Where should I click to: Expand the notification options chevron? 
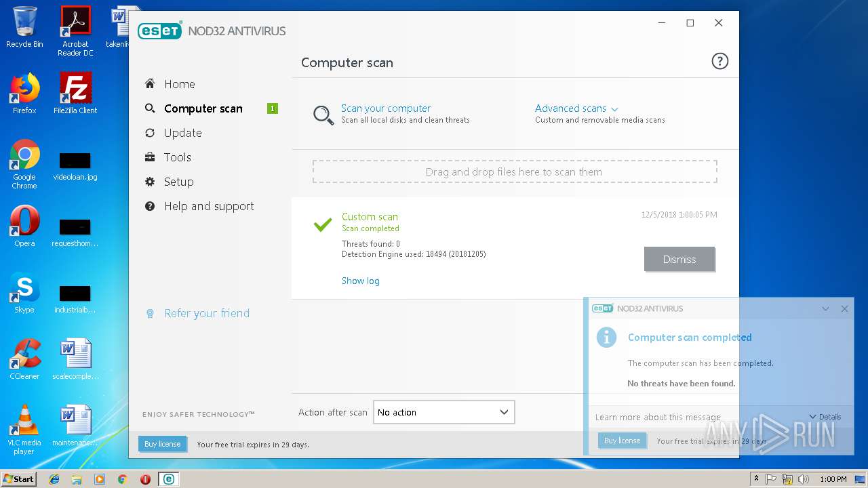[x=825, y=308]
